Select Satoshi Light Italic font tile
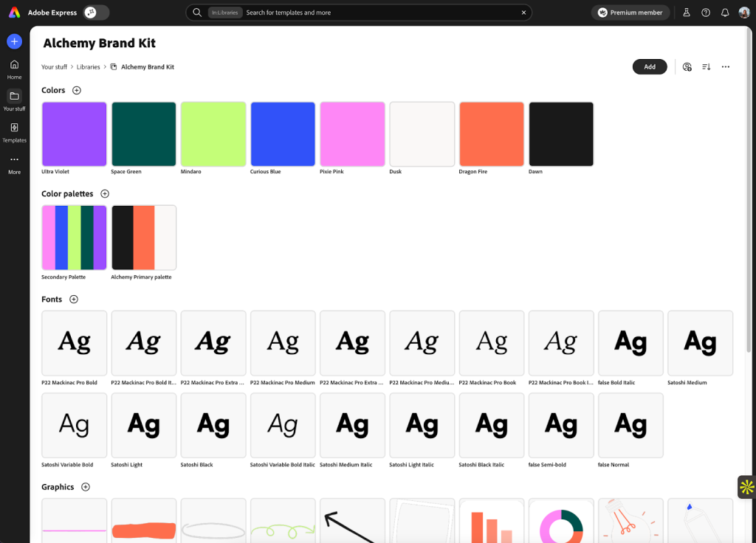The width and height of the screenshot is (756, 543). [422, 426]
